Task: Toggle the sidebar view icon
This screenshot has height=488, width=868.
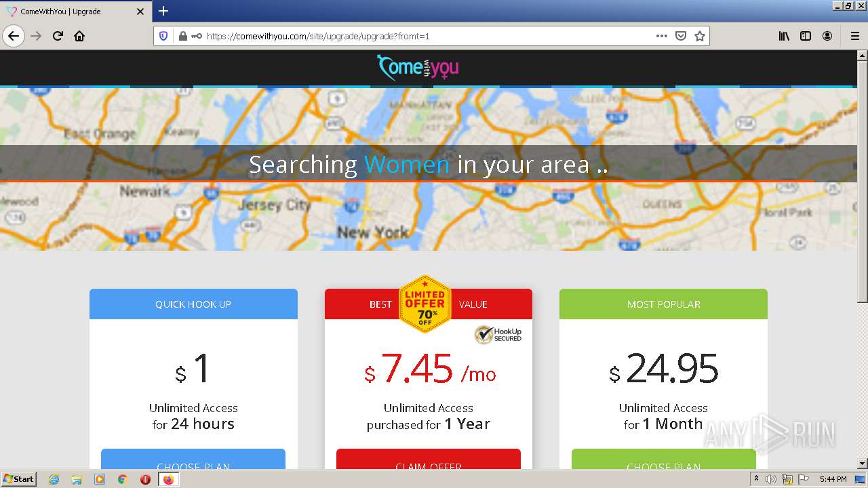Action: pos(806,36)
